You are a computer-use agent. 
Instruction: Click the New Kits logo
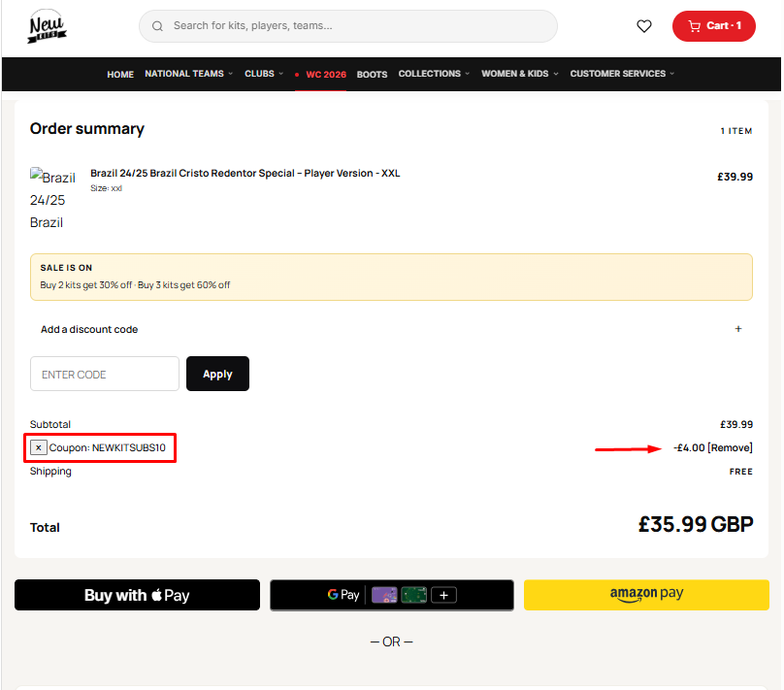pyautogui.click(x=47, y=26)
